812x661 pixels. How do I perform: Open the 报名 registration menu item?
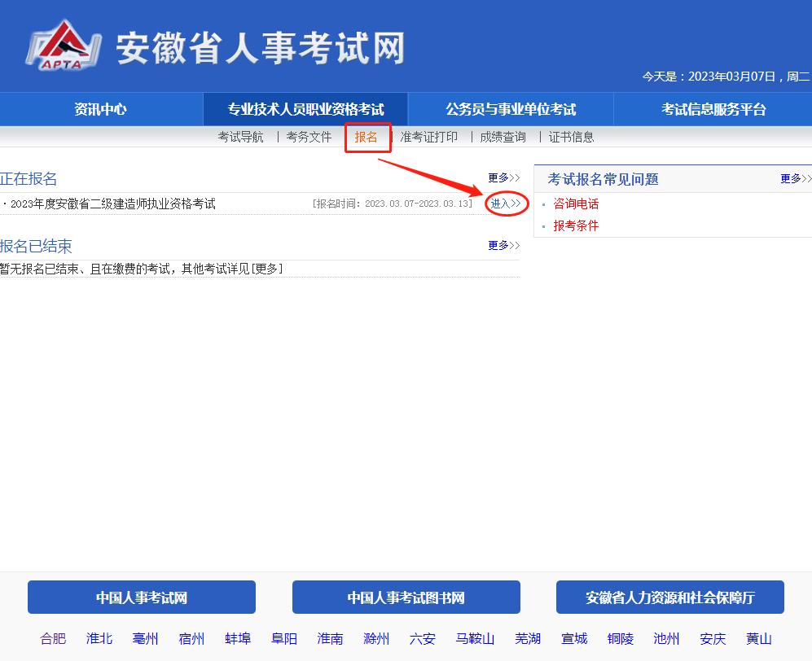coord(366,137)
